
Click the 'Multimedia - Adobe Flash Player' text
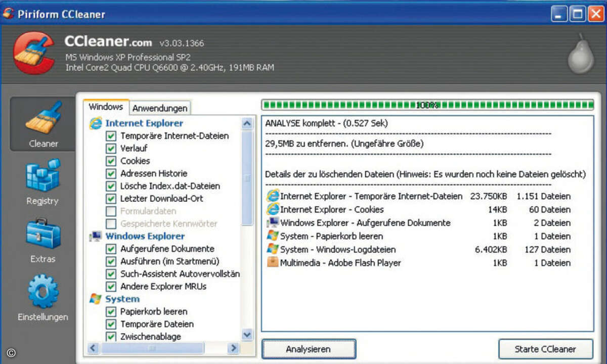click(340, 263)
